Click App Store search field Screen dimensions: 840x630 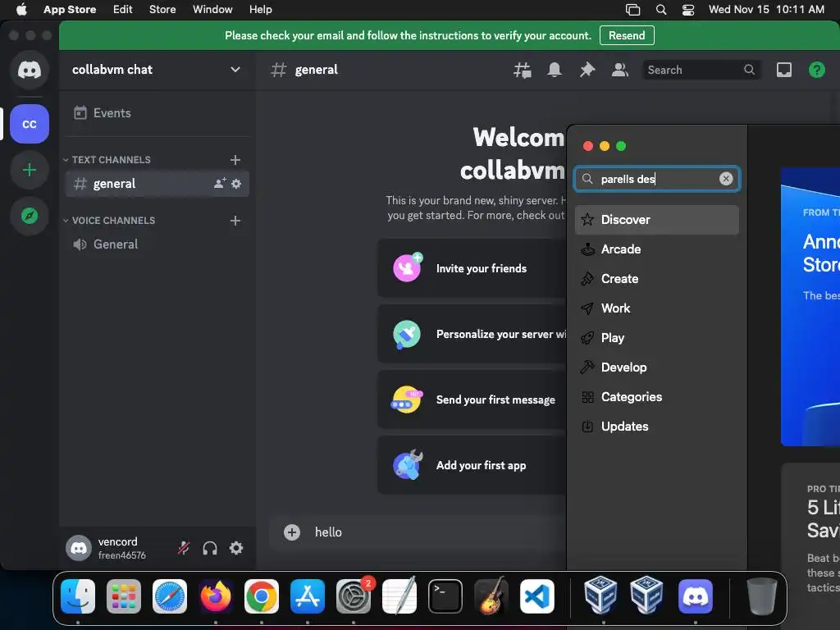click(657, 179)
